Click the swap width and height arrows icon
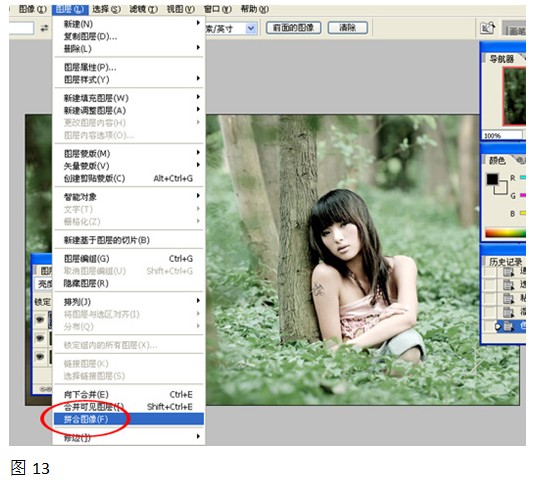The width and height of the screenshot is (534, 480). (x=44, y=28)
